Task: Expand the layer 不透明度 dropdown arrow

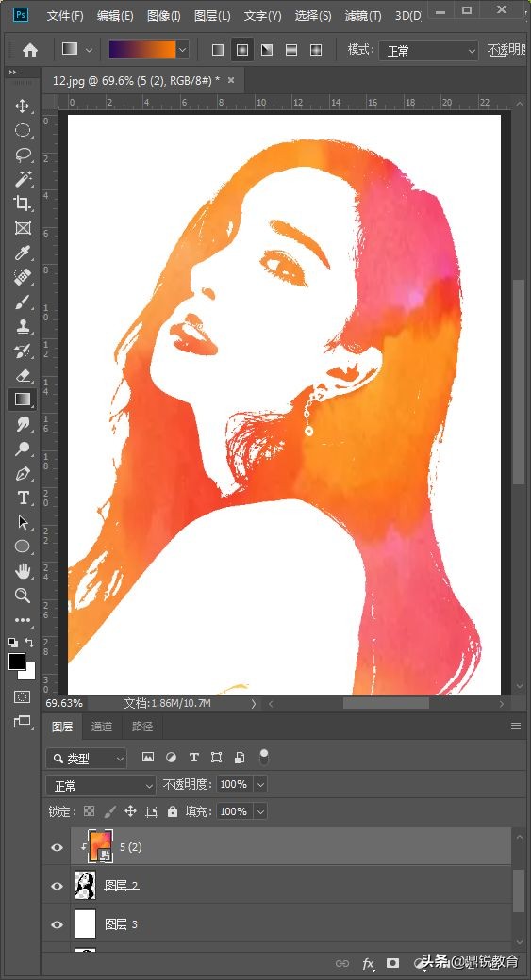Action: (x=260, y=784)
